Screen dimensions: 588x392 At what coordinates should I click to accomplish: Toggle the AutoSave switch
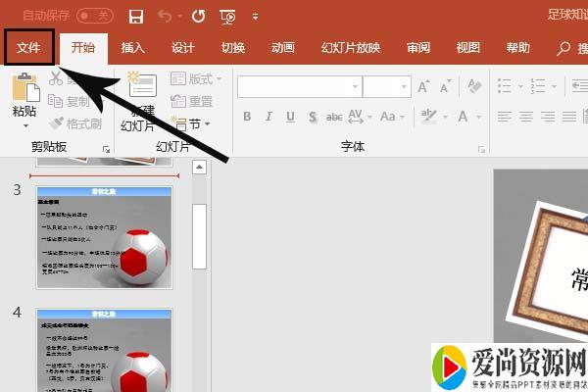click(x=95, y=16)
